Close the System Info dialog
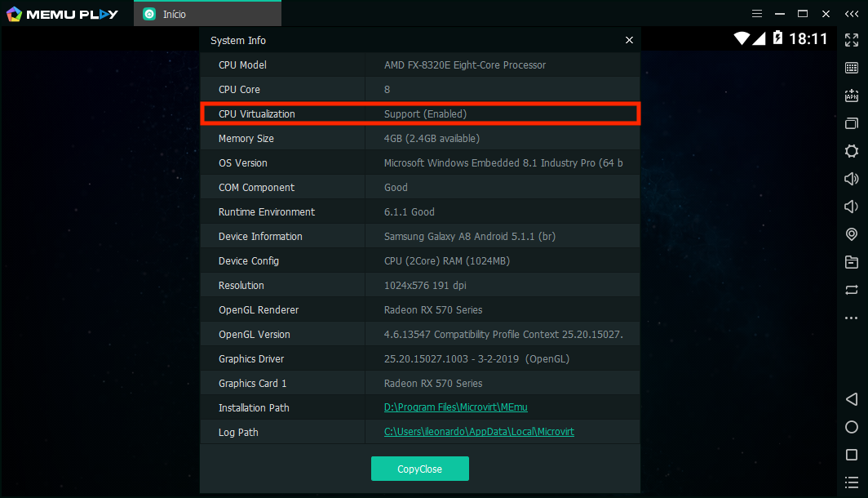 629,40
